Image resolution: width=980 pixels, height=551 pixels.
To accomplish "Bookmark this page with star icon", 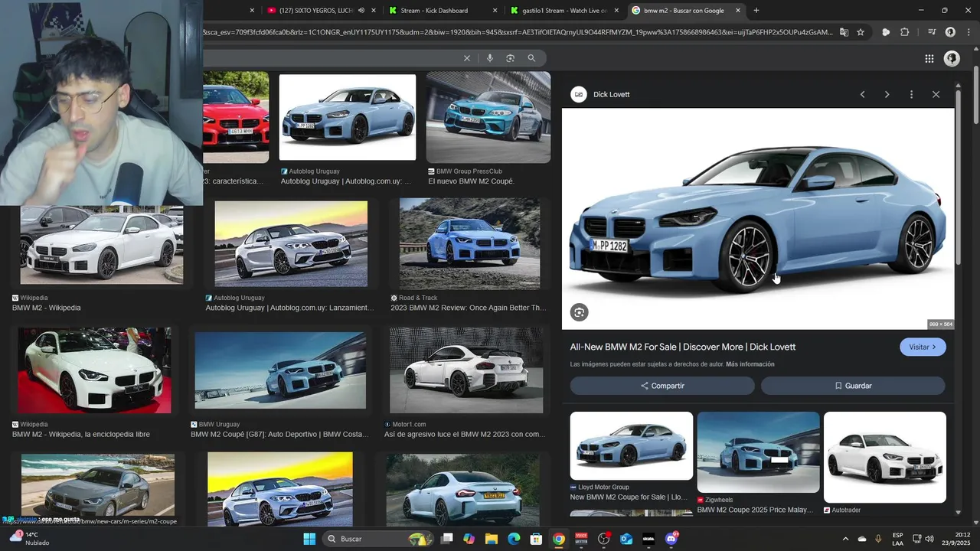I will [x=861, y=32].
